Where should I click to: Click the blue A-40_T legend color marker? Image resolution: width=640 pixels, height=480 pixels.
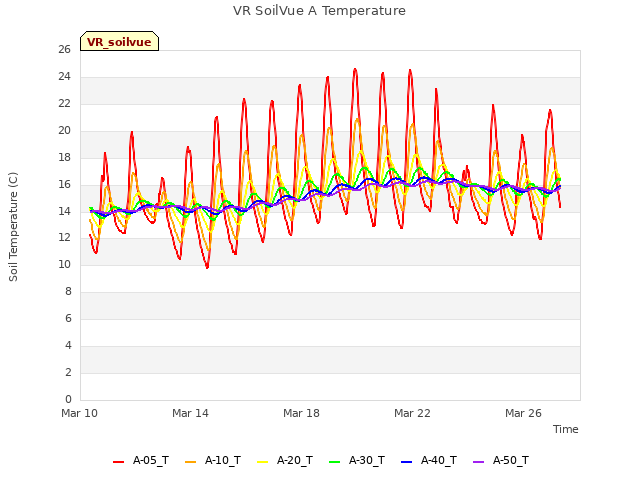(407, 462)
